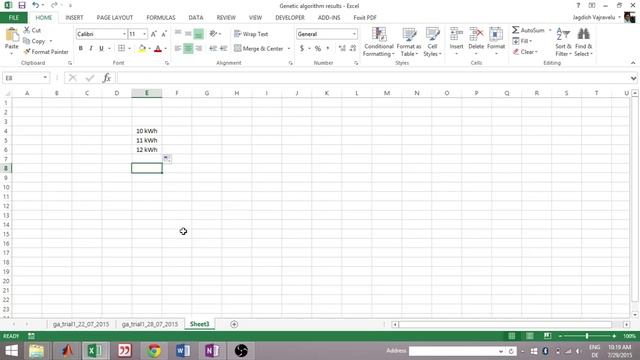Click the Decrease Indent icon

(213, 49)
